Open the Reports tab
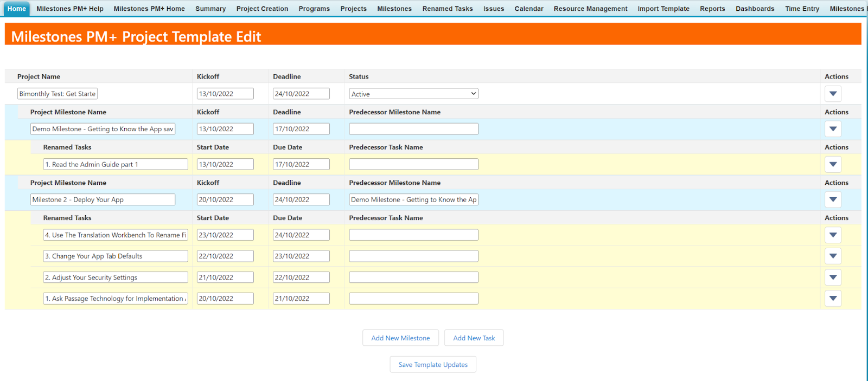Viewport: 868px width, 381px height. coord(712,9)
